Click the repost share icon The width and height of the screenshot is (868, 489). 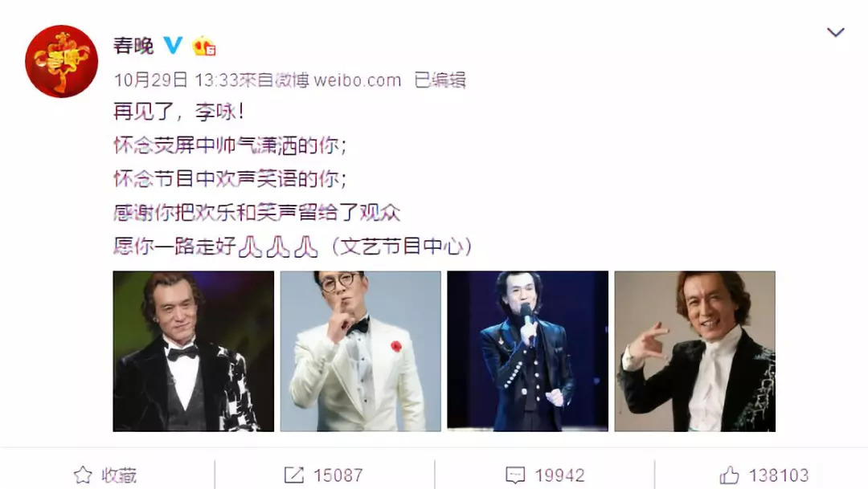[x=294, y=475]
